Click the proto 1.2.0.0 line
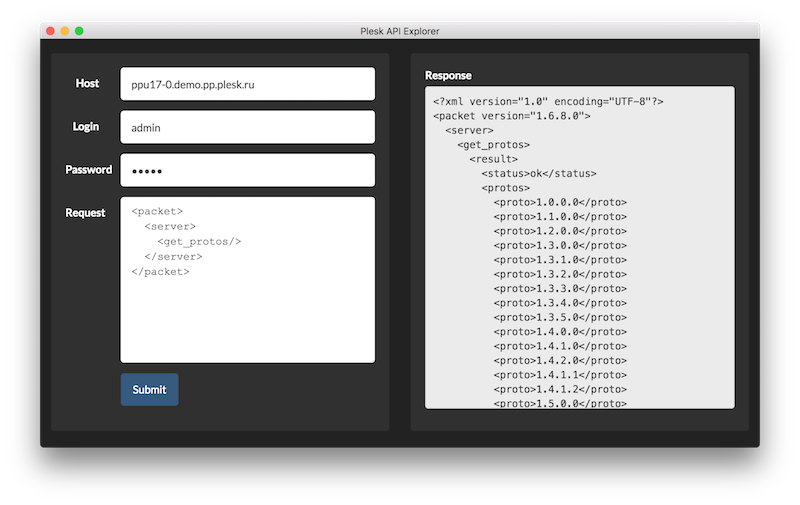Image resolution: width=800 pixels, height=505 pixels. pyautogui.click(x=560, y=231)
